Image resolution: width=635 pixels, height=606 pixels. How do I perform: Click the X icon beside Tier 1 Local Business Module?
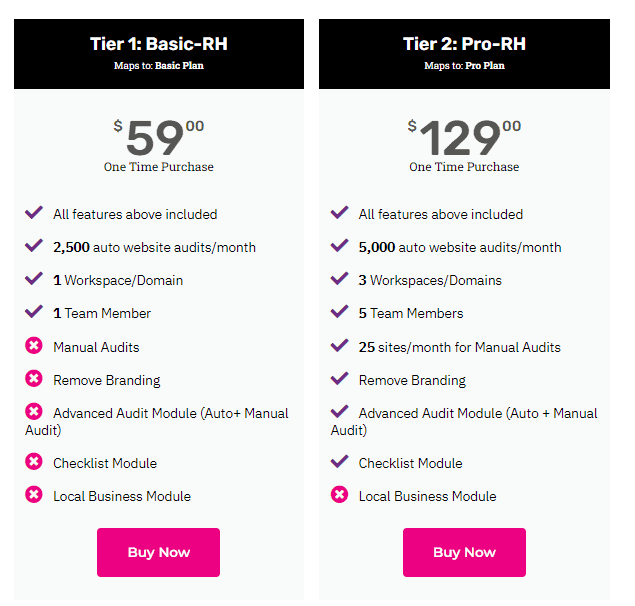tap(34, 495)
